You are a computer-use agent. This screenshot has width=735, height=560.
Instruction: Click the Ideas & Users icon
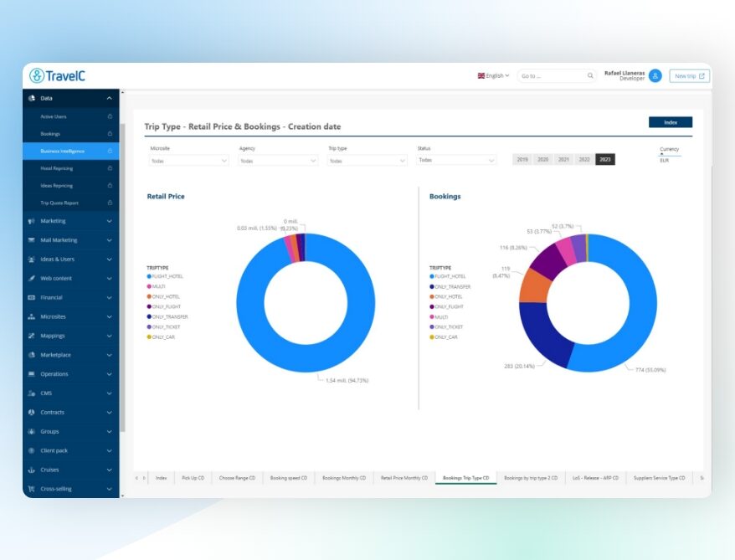tap(32, 259)
